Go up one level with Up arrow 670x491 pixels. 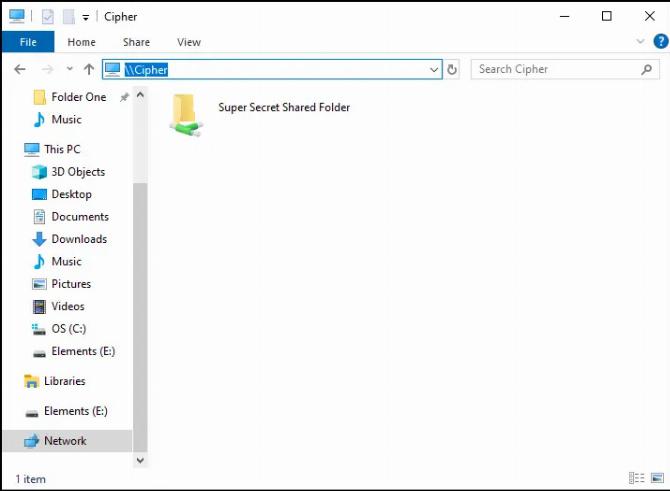point(89,69)
